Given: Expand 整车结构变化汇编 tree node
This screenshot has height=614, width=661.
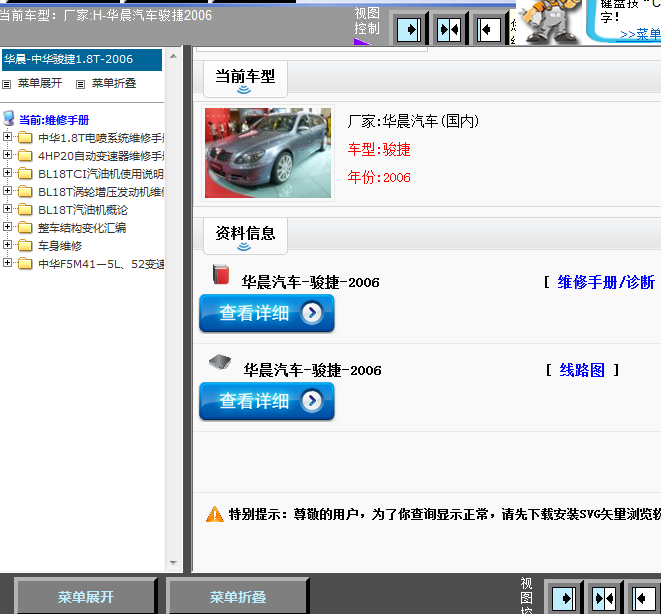Looking at the screenshot, I should point(7,227).
